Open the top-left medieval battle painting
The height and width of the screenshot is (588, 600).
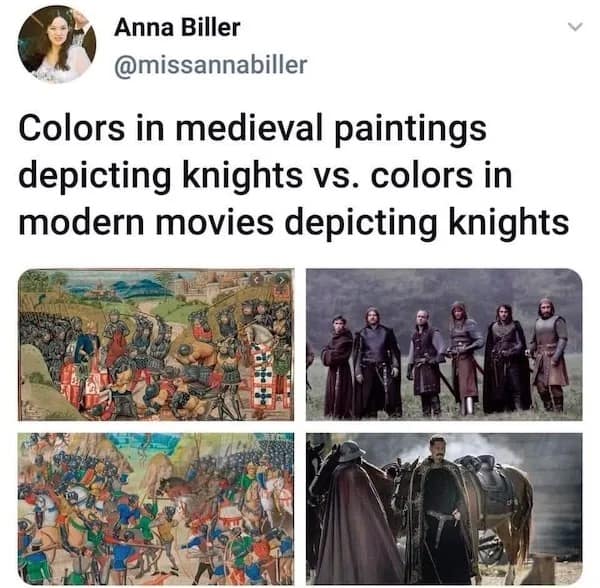[156, 345]
